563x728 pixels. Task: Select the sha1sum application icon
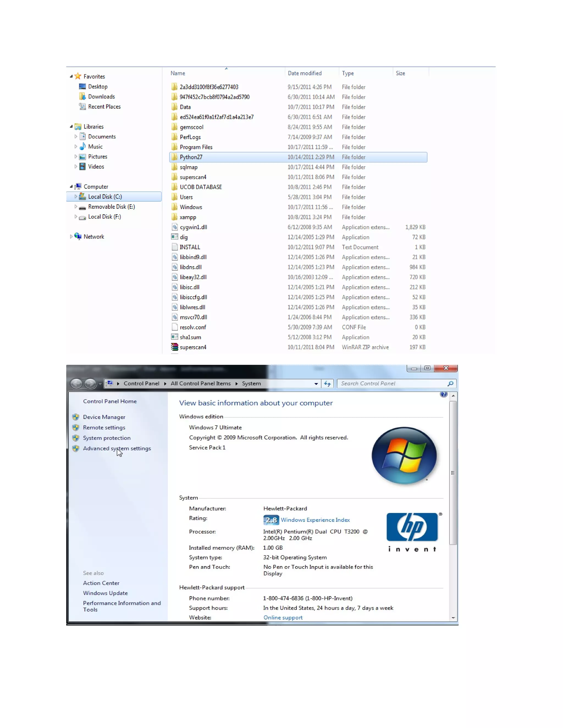[x=174, y=337]
